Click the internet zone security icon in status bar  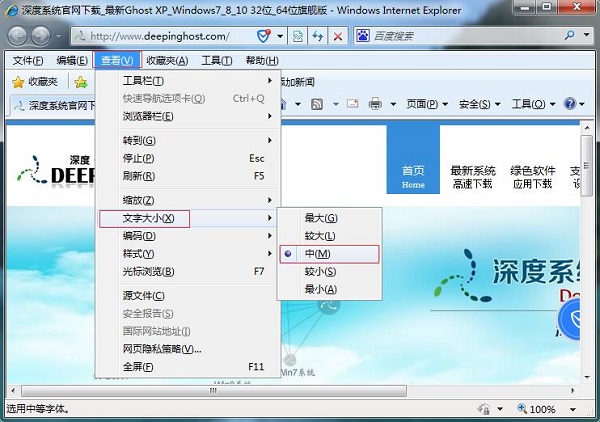coord(484,409)
